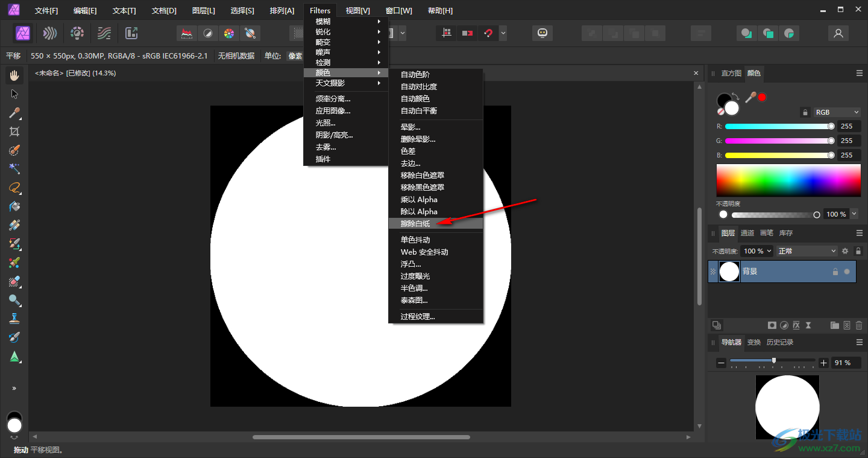868x458 pixels.
Task: Click the Auto Levels toolbar icon
Action: (x=187, y=33)
